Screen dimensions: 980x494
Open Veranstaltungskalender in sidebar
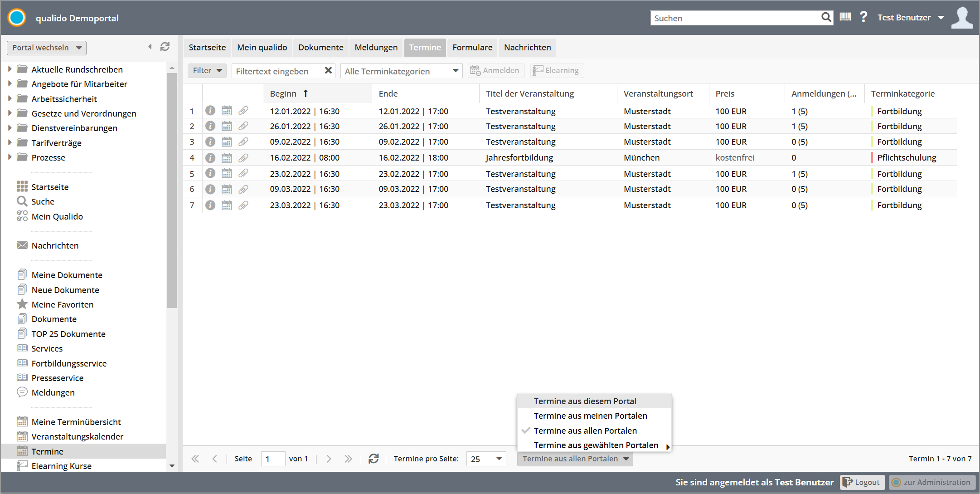click(x=77, y=436)
